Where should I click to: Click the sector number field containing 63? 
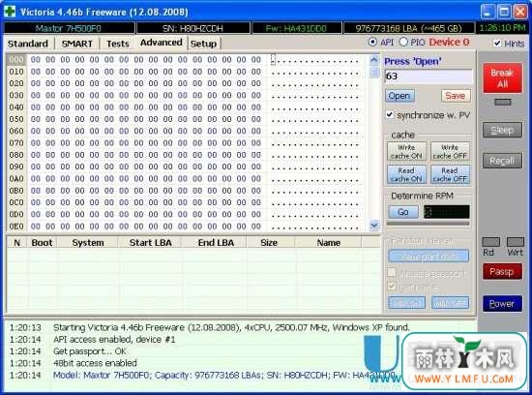point(429,76)
